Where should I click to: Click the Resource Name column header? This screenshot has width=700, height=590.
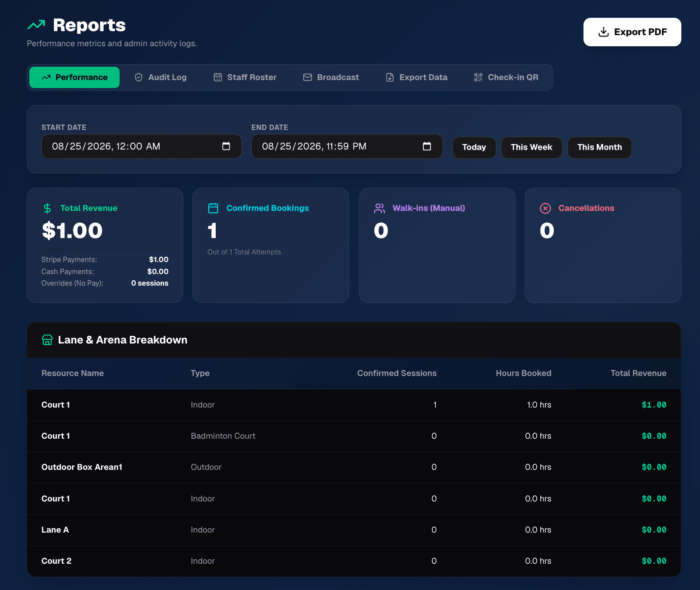[72, 373]
